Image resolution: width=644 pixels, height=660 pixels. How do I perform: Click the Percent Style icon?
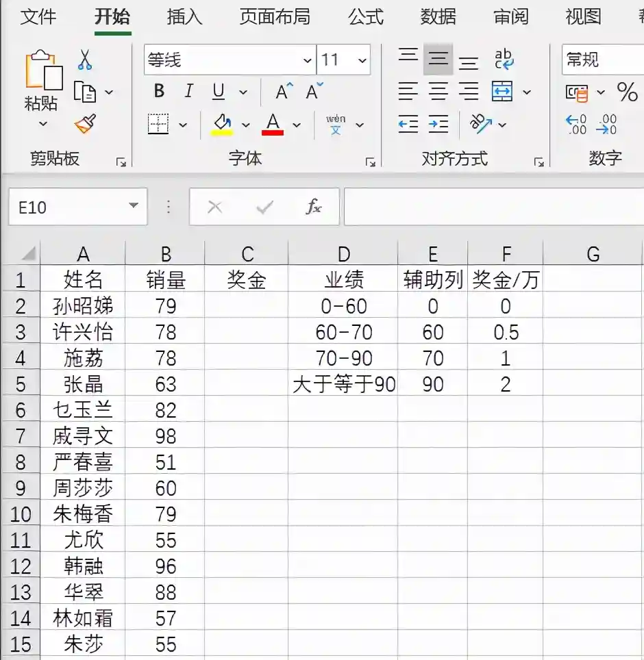tap(627, 92)
